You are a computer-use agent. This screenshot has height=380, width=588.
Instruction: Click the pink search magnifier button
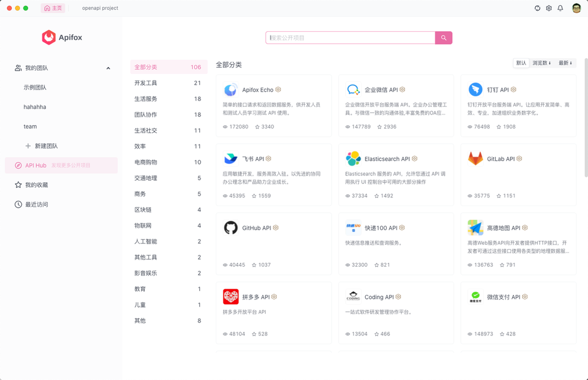pos(444,38)
